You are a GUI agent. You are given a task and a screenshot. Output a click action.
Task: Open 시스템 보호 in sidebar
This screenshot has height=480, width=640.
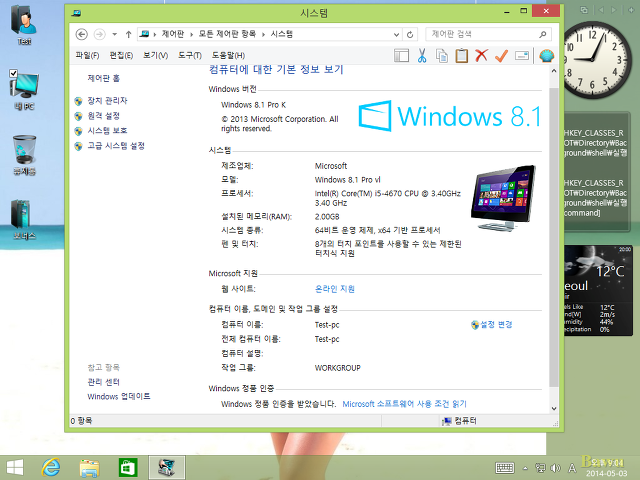tap(107, 130)
